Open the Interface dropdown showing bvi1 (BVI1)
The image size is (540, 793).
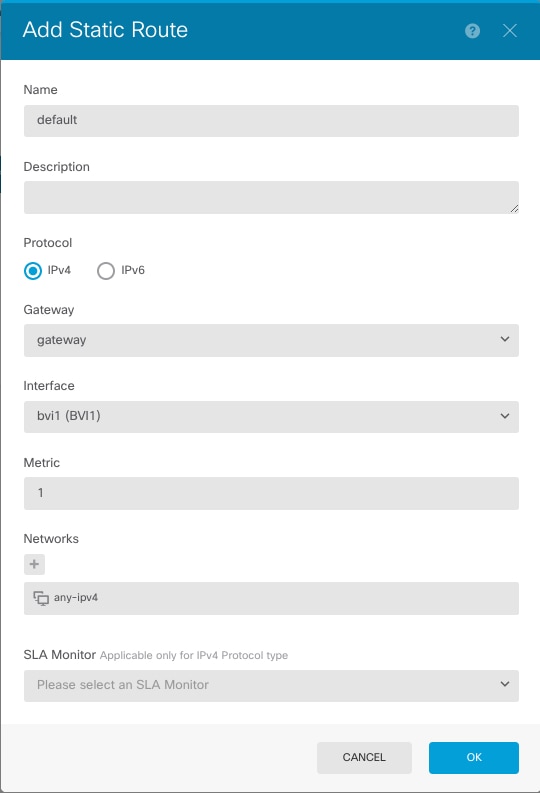tap(271, 417)
